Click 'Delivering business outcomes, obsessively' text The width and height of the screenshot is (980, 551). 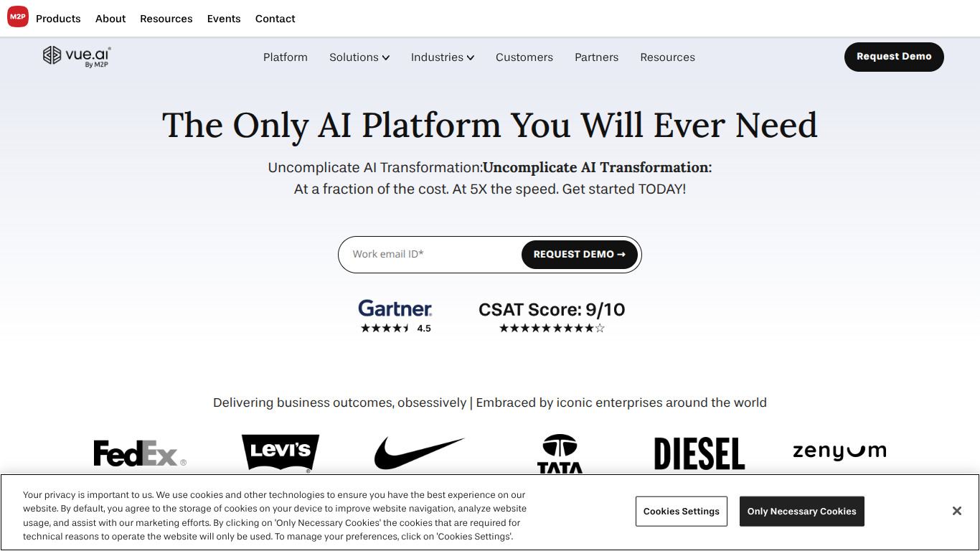pyautogui.click(x=340, y=403)
